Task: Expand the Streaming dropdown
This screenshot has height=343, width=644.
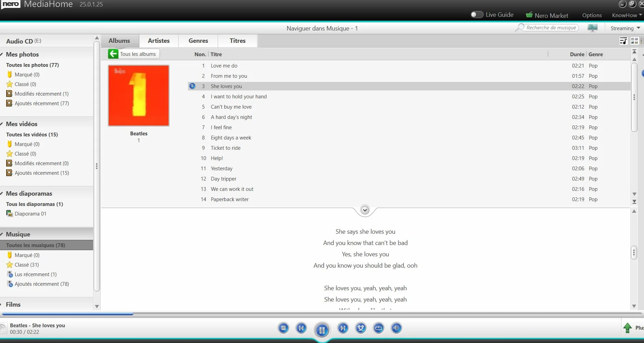Action: click(x=625, y=28)
